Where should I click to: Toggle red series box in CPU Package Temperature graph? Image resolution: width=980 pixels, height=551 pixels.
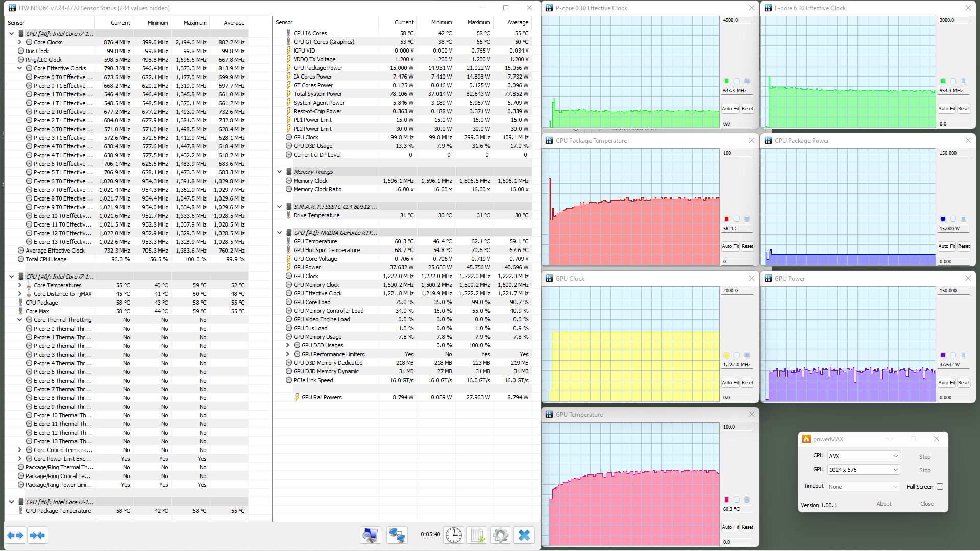click(726, 219)
